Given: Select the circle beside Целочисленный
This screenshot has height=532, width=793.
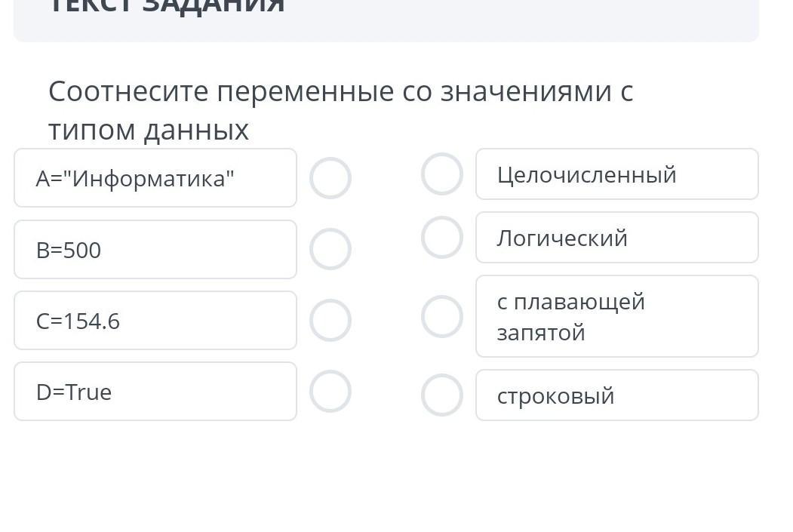Looking at the screenshot, I should [442, 174].
